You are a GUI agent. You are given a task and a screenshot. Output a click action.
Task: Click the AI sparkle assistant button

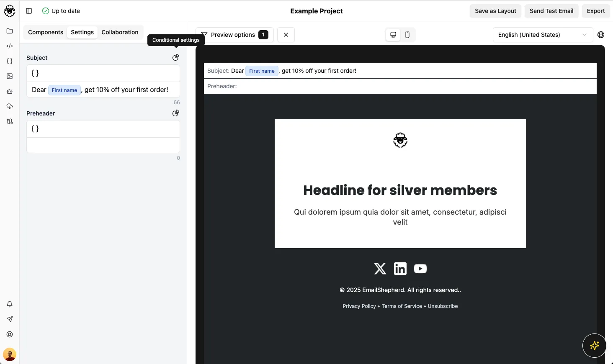[594, 346]
